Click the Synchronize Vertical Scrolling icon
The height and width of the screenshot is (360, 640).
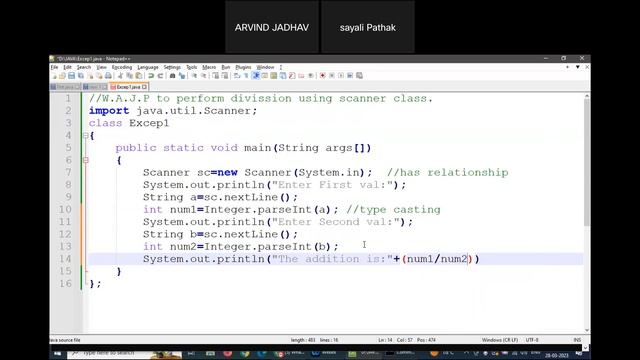(217, 76)
